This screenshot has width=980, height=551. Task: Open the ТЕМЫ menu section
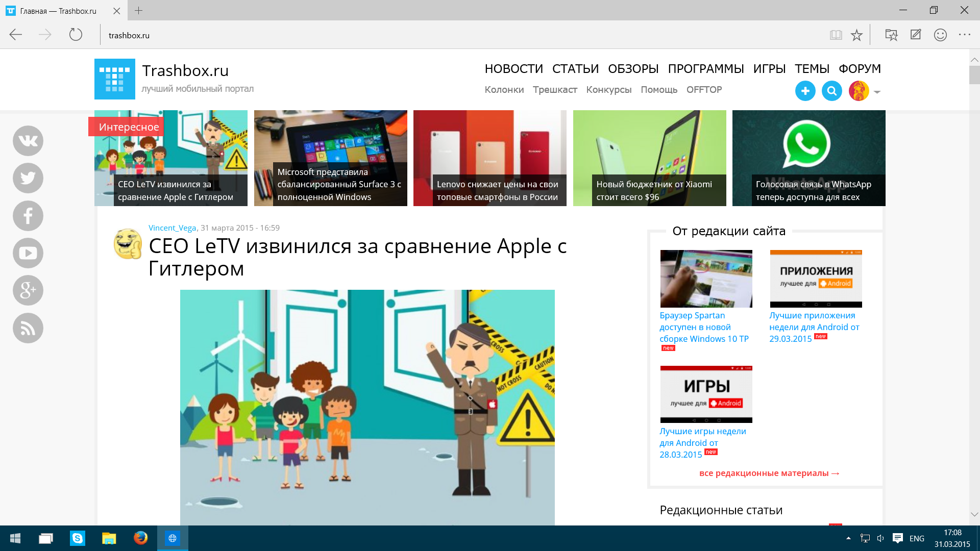812,68
